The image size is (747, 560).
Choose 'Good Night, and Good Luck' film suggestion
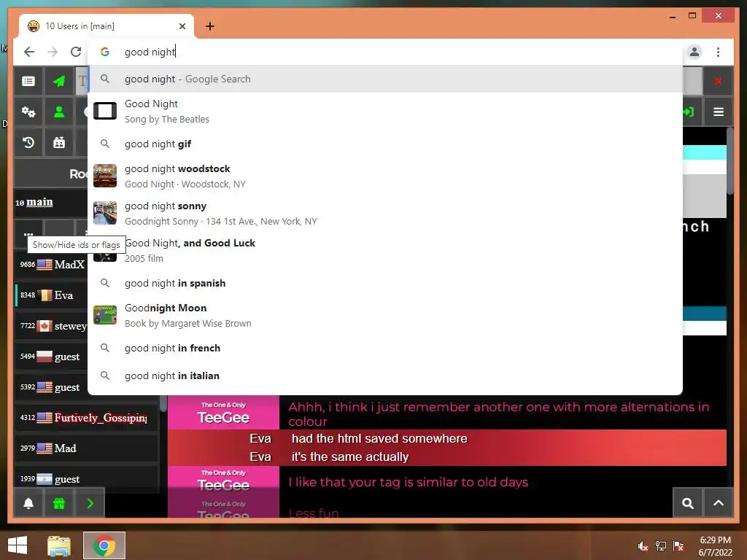[385, 250]
